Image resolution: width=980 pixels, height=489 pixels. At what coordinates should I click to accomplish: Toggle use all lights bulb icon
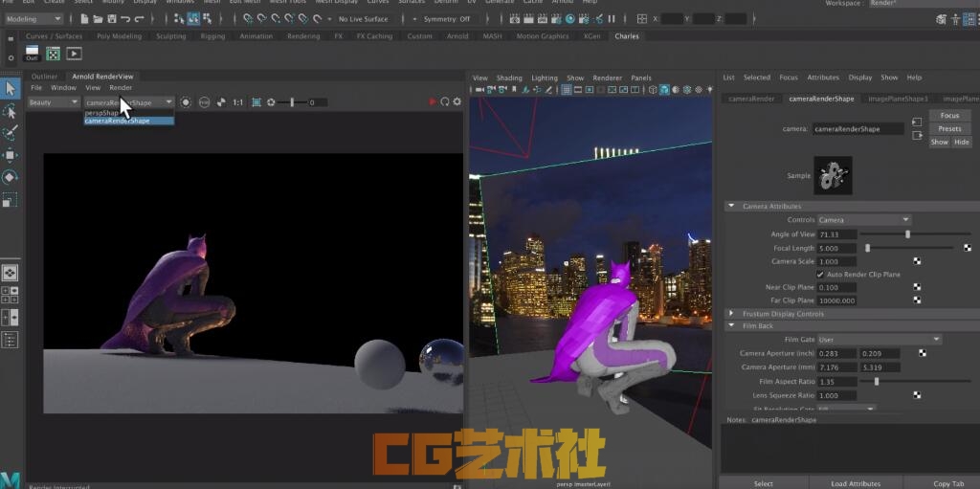(709, 89)
